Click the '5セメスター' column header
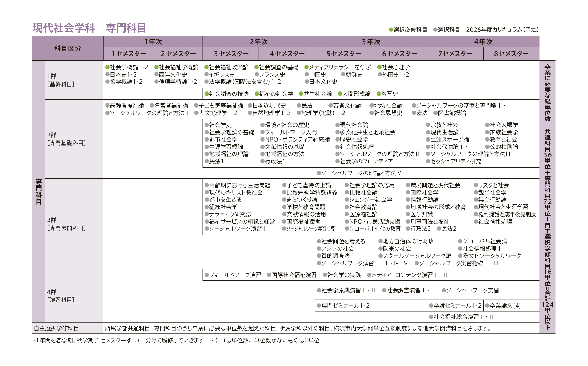 [343, 54]
